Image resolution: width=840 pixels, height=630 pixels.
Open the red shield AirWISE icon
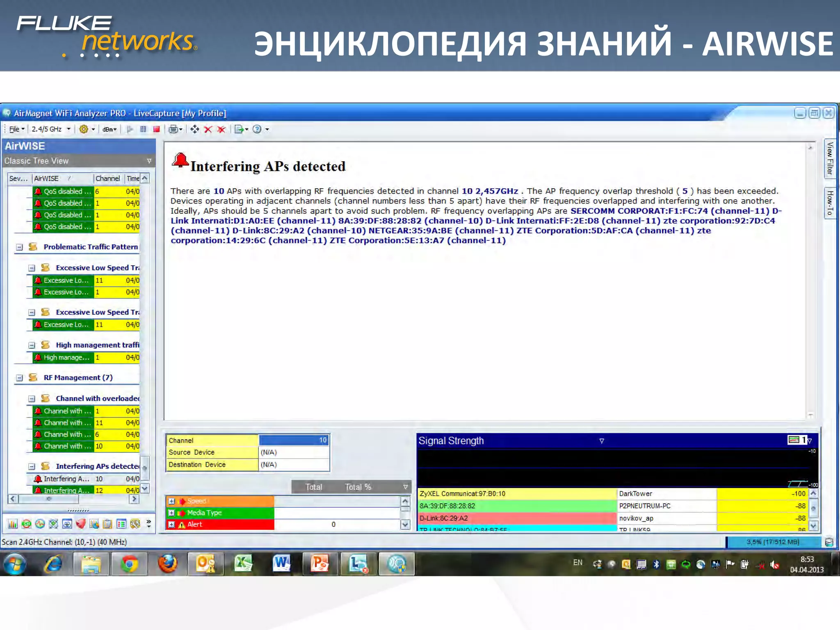click(x=81, y=524)
